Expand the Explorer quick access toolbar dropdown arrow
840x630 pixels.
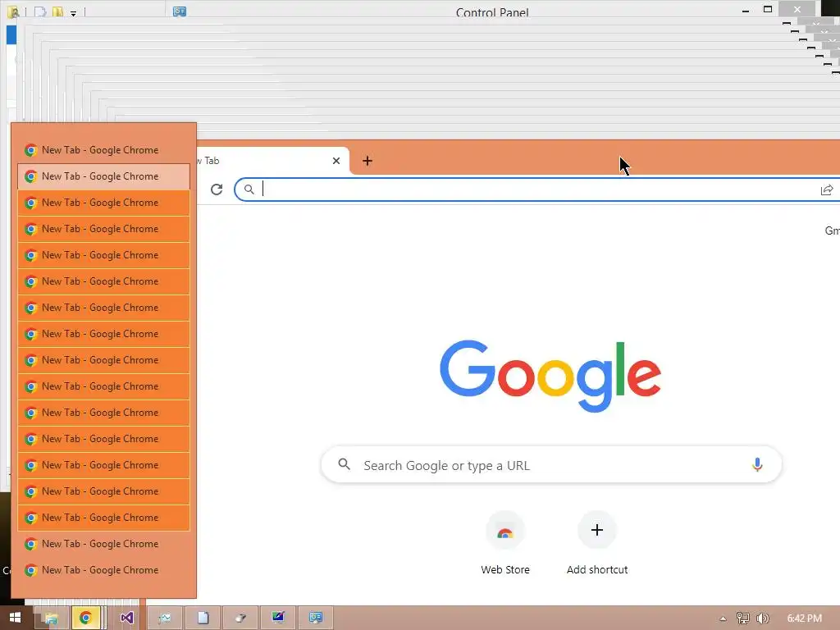pyautogui.click(x=73, y=13)
